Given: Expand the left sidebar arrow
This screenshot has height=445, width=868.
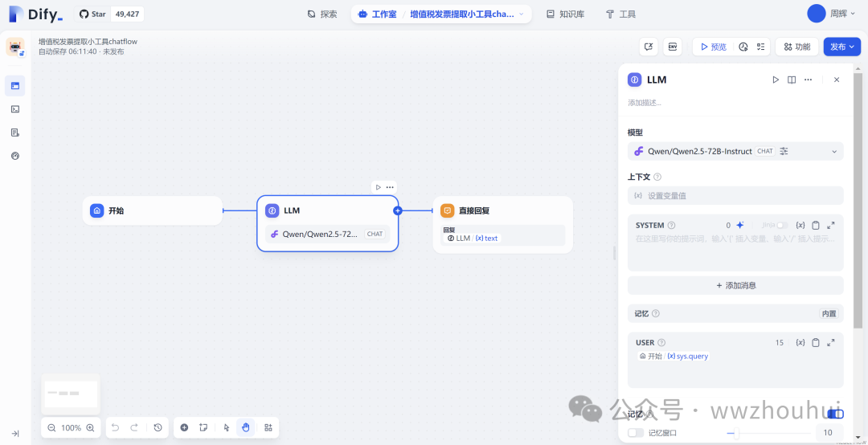Looking at the screenshot, I should tap(15, 434).
